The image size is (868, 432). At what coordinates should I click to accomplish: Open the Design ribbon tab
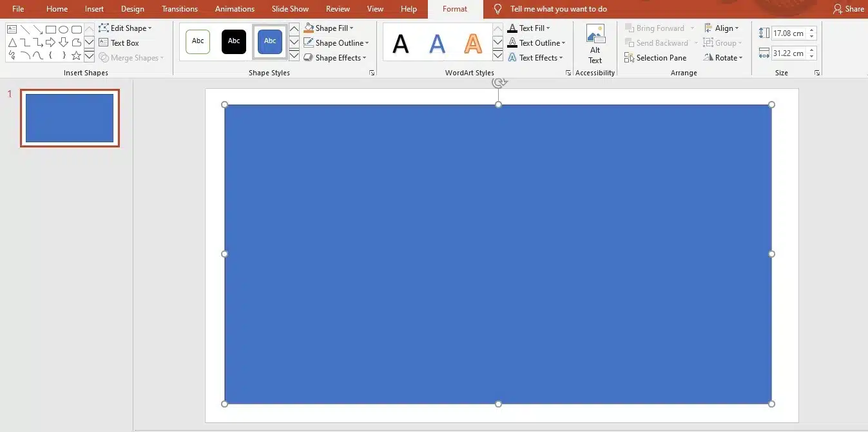coord(132,8)
